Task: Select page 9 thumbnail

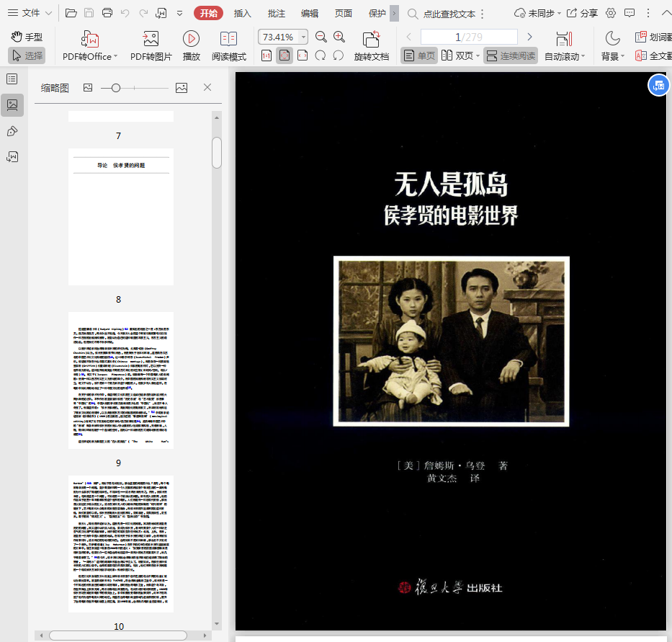Action: (121, 380)
